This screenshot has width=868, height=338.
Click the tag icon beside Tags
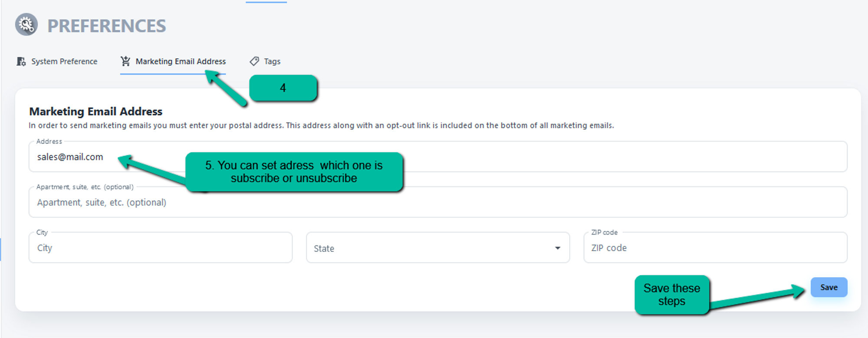(x=254, y=61)
